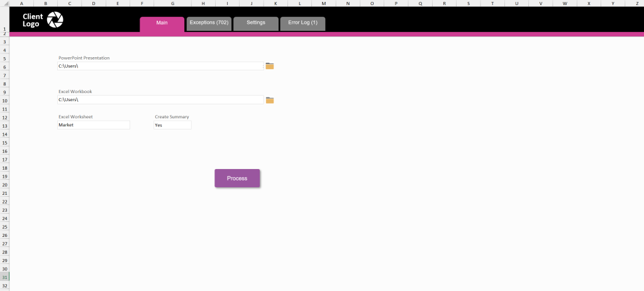Select row header 26
Screen dimensions: 644x291
(4, 235)
